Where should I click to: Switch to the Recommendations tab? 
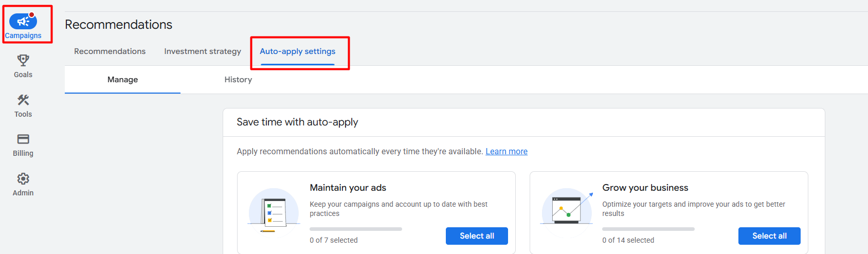coord(110,51)
